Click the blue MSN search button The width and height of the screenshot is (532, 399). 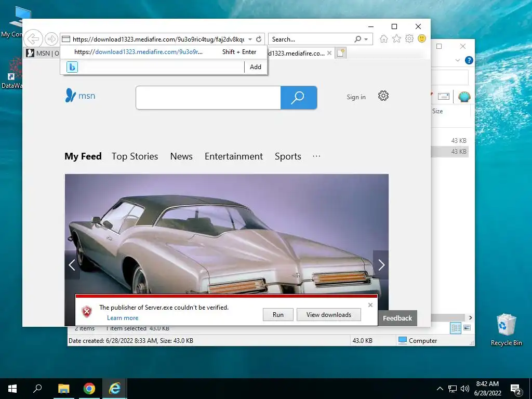coord(299,98)
